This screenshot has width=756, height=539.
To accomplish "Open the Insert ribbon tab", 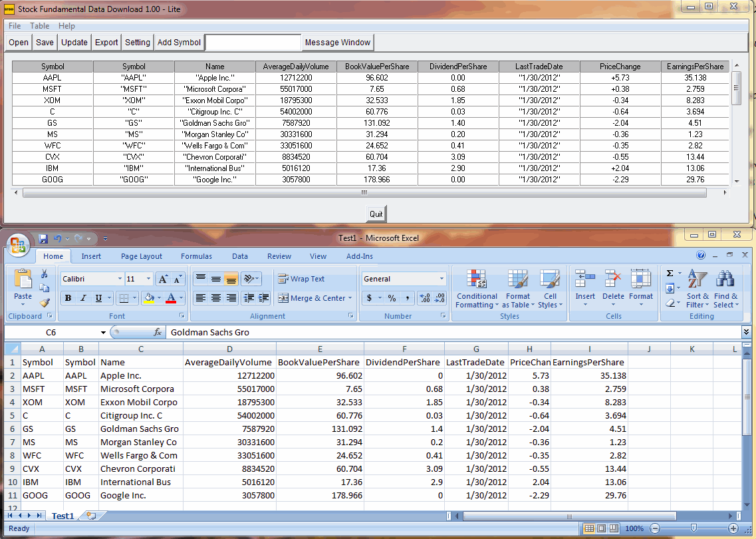I will [91, 256].
